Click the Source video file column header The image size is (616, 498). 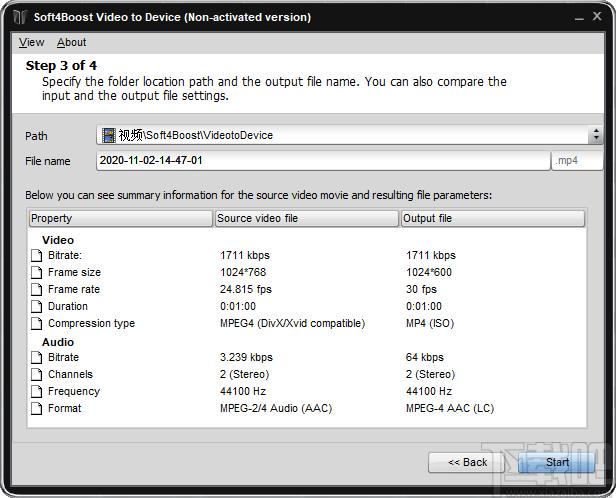(306, 218)
